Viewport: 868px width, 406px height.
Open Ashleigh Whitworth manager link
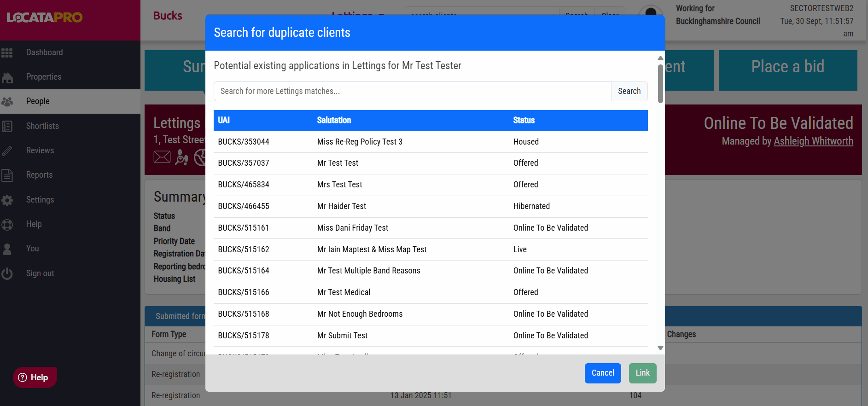813,141
